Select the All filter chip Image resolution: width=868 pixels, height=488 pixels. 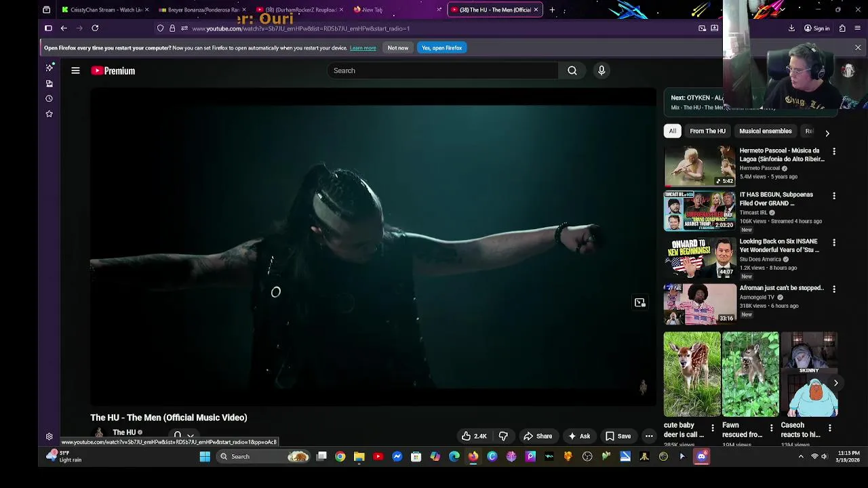[x=672, y=131]
